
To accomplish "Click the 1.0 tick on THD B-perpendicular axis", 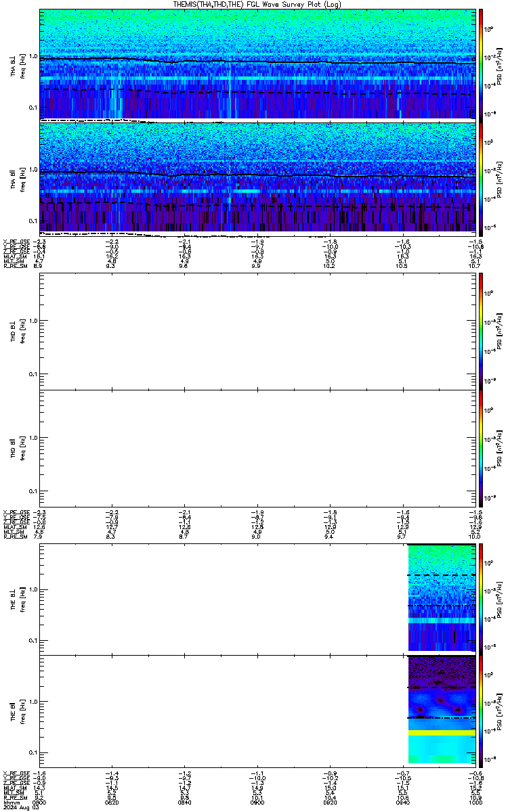I will (x=33, y=321).
